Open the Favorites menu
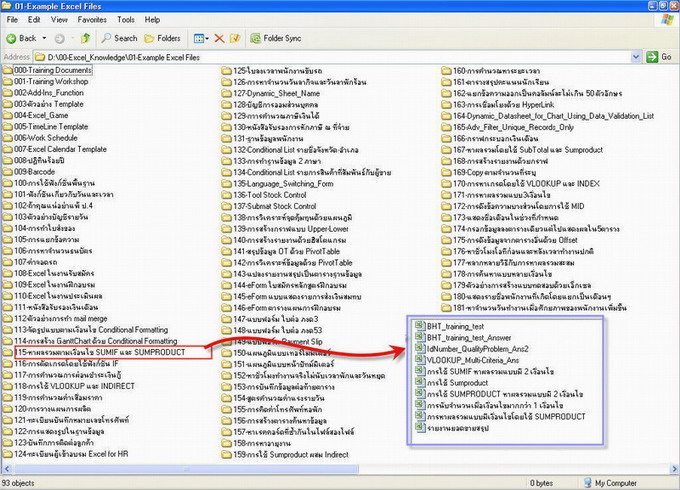This screenshot has width=680, height=490. point(92,20)
